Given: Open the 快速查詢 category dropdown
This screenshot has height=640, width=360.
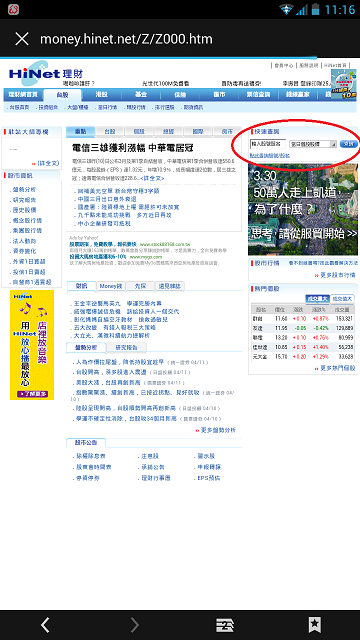Looking at the screenshot, I should [313, 144].
